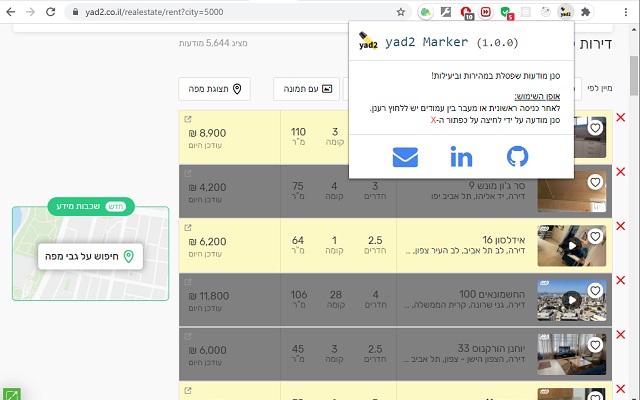Click תצוגת מפה map view button
This screenshot has width=640, height=400.
click(214, 89)
